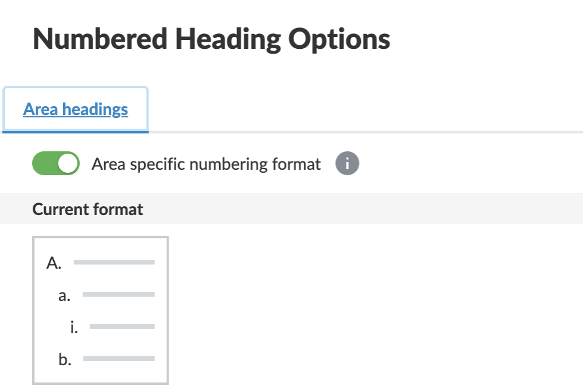Click the Numbered Heading Options title
Viewport: 583px width, 392px height.
(211, 39)
